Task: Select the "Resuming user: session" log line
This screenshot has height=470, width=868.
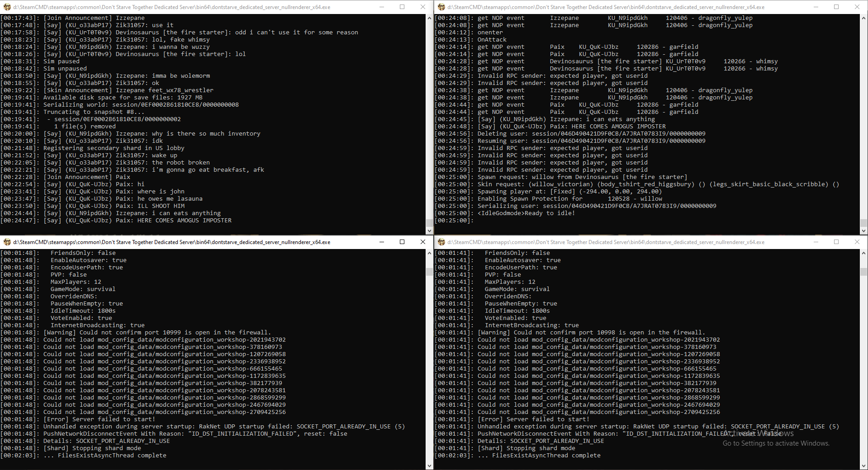Action: click(x=570, y=141)
